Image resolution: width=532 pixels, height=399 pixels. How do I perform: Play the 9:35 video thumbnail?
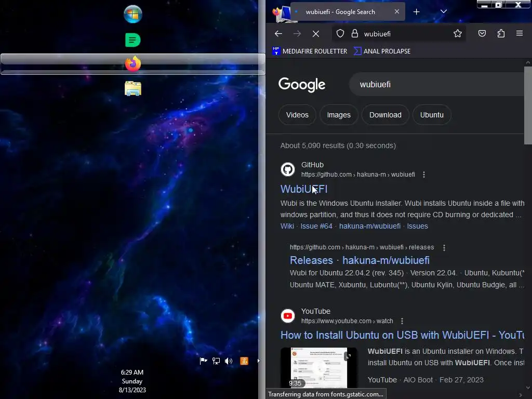click(x=318, y=368)
